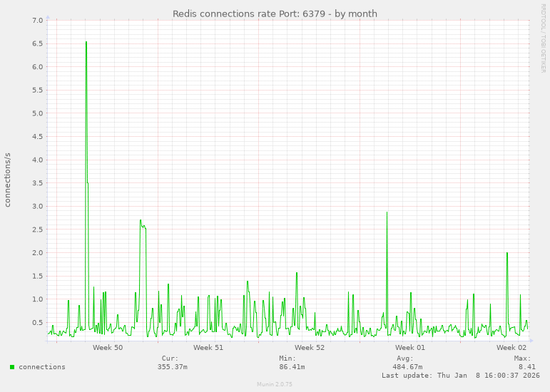The image size is (550, 392).
Task: Click the 'Week 02' axis label
Action: coord(511,348)
